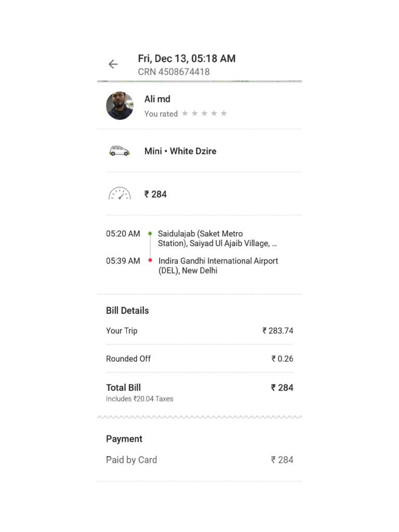Rate the driver five stars
Image resolution: width=399 pixels, height=532 pixels.
click(224, 114)
